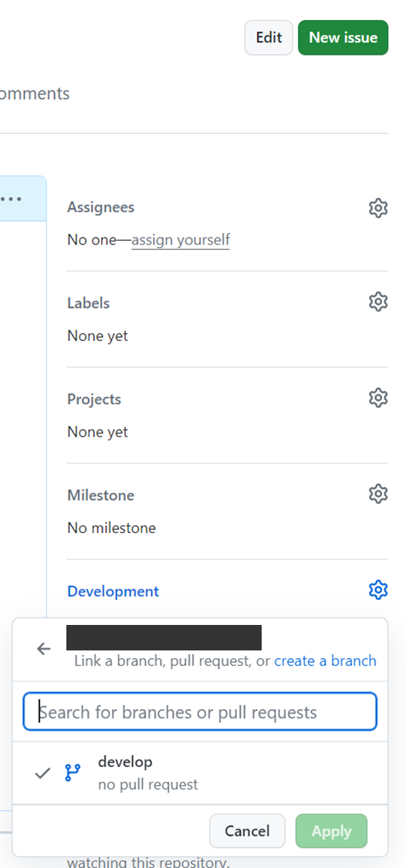
Task: Cancel the branch linking dialog
Action: (x=247, y=831)
